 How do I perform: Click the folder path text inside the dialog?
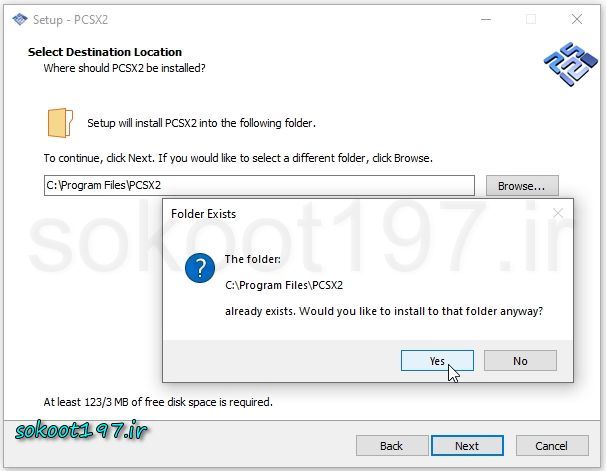[284, 285]
